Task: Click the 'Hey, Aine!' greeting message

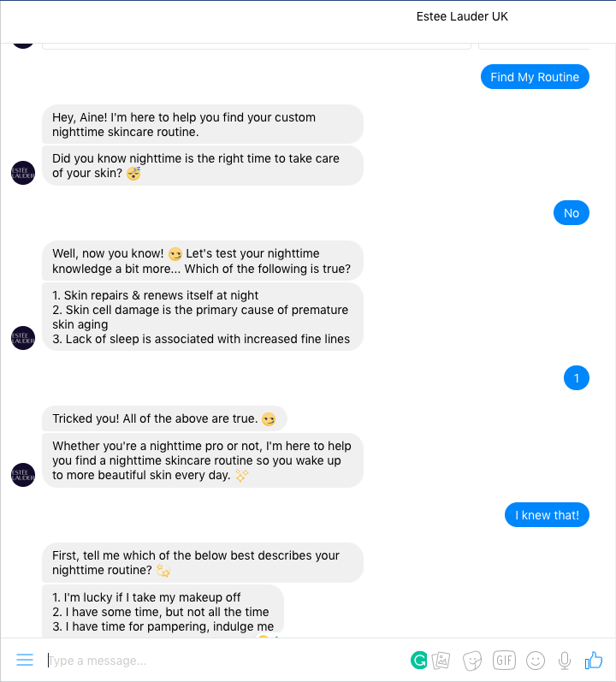Action: tap(202, 125)
